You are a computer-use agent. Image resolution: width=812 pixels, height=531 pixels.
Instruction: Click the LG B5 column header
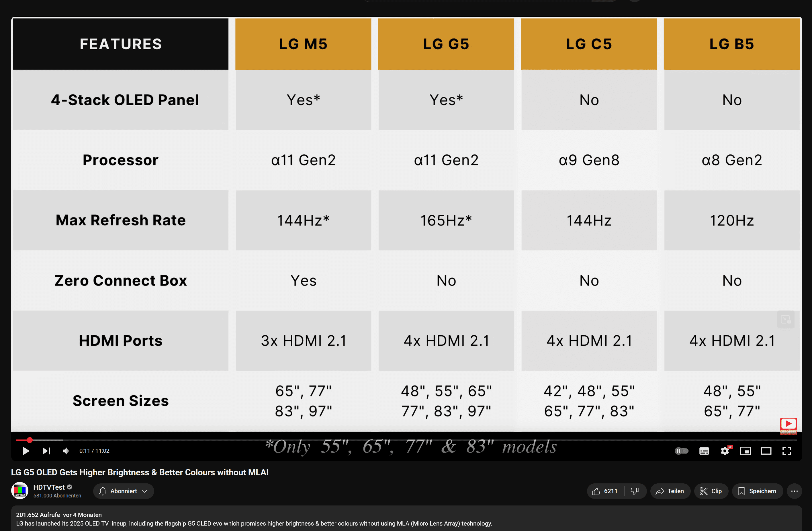(731, 44)
